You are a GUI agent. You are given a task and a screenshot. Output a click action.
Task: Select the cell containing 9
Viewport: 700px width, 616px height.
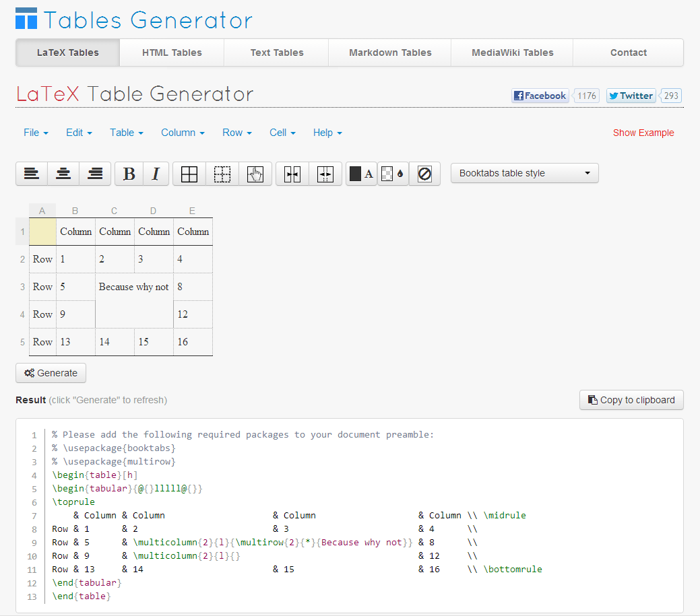tap(75, 314)
